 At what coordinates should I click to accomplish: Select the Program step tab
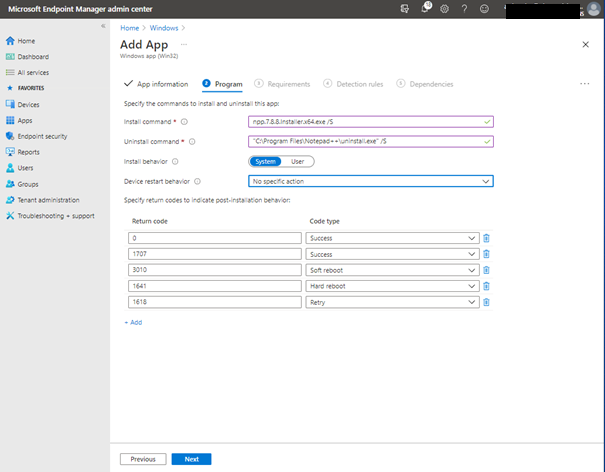tap(223, 84)
